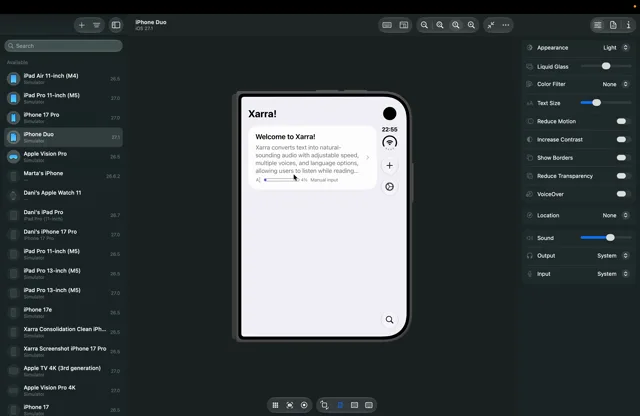This screenshot has width=640, height=416.
Task: Toggle the sidebar panel icon
Action: click(116, 25)
